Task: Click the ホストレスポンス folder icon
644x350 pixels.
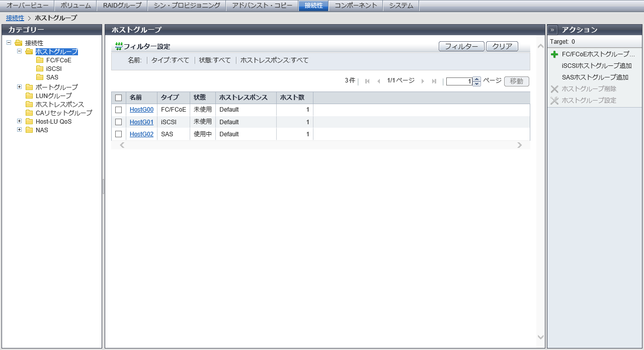Action: point(29,105)
